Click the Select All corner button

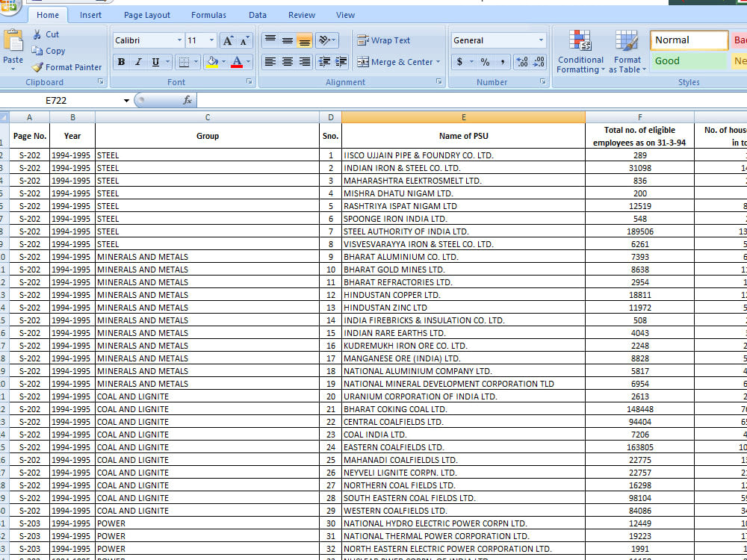4,117
